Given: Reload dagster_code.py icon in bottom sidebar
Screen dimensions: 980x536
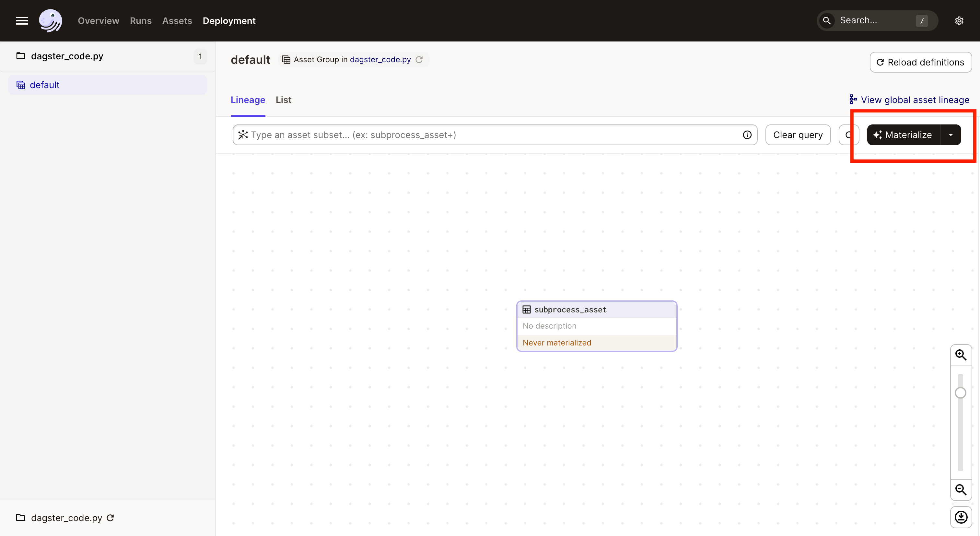Looking at the screenshot, I should coord(110,518).
